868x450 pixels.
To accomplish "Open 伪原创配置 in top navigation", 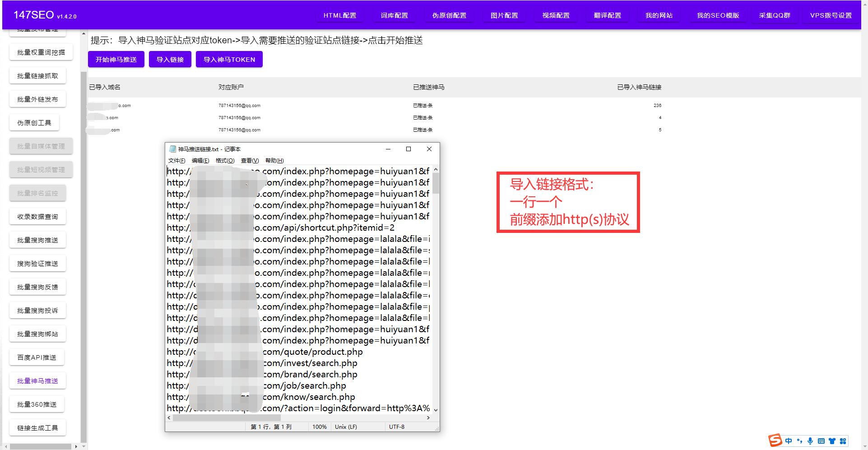I will tap(449, 15).
